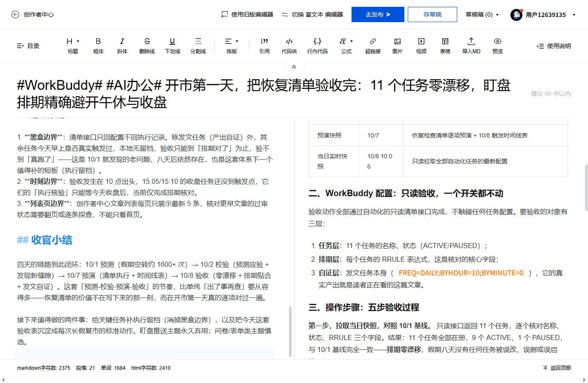Viewport: 588px width, 383px height.
Task: Open the 使用说明 help guide
Action: coord(554,46)
